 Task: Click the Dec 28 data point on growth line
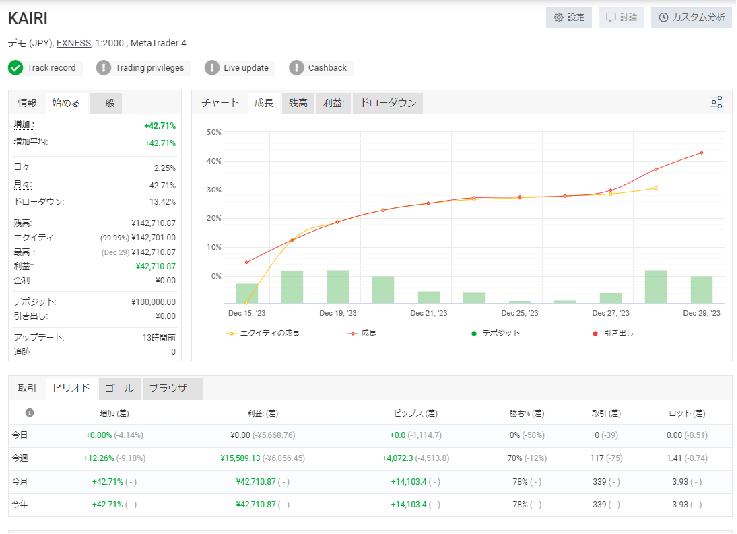(x=701, y=153)
